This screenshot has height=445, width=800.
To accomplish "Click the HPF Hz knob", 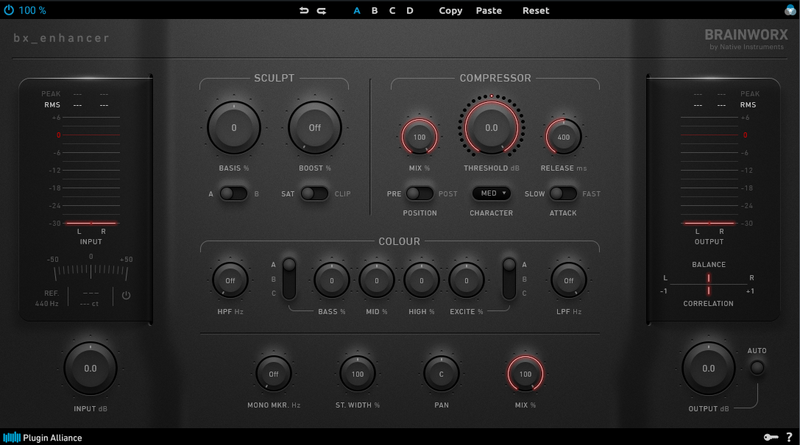I will tap(230, 280).
